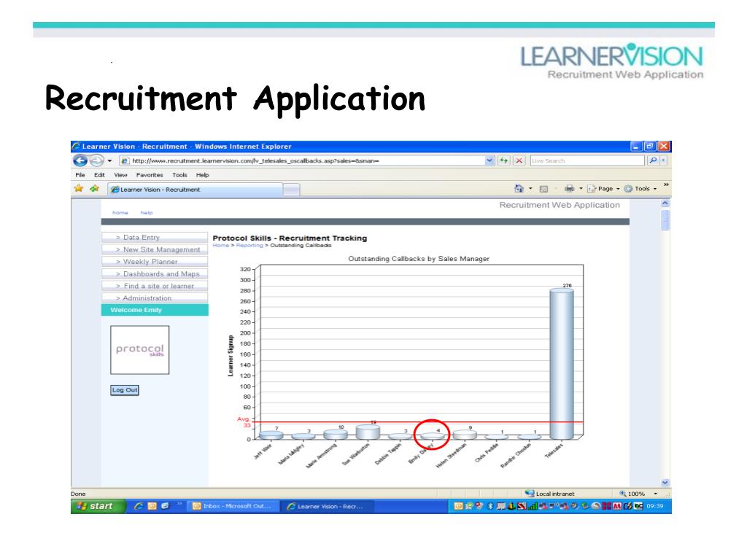Expand the Print dropdown arrow

581,189
